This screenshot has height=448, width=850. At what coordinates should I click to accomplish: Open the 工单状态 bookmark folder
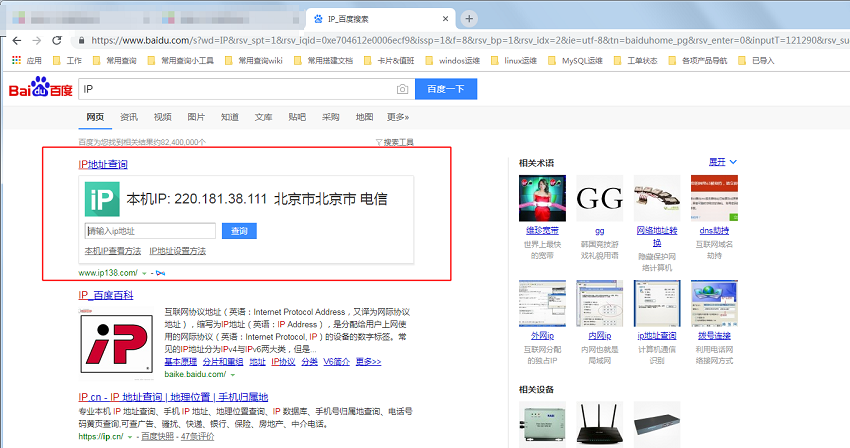tap(636, 60)
